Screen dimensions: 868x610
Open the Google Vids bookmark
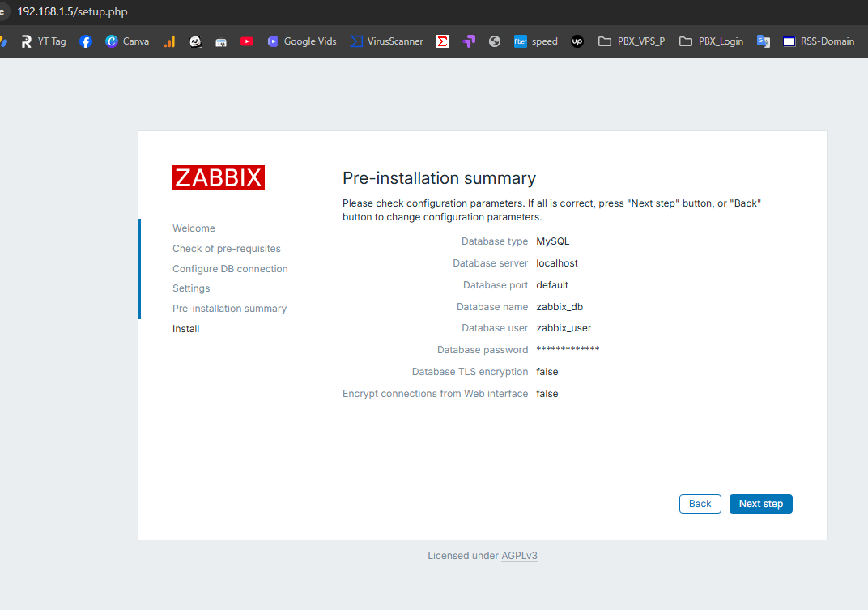click(302, 41)
